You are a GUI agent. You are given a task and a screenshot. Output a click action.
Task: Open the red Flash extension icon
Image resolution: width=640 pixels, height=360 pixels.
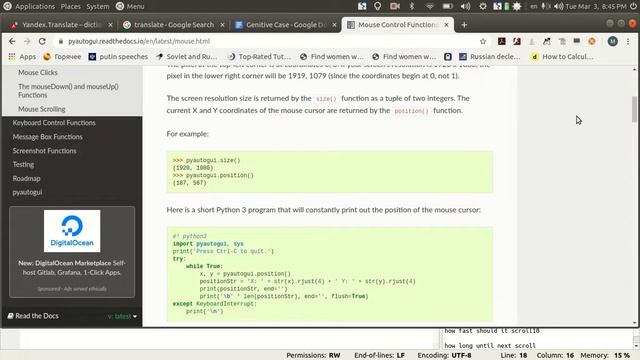pyautogui.click(x=517, y=41)
